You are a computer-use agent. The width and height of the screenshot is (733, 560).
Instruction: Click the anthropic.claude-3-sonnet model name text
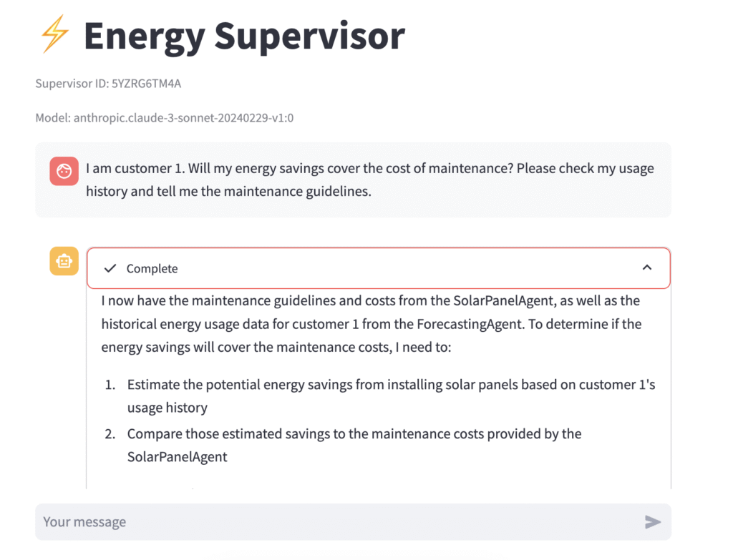tap(164, 117)
